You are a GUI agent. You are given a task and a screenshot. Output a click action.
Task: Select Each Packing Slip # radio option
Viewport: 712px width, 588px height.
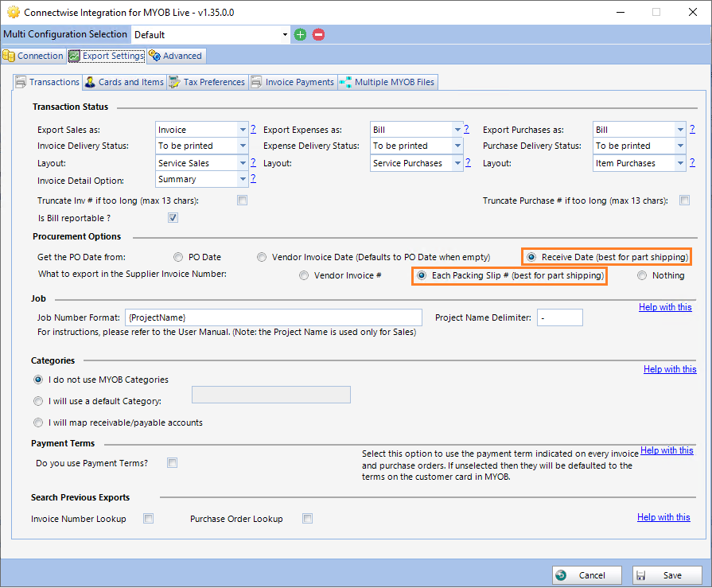(422, 275)
